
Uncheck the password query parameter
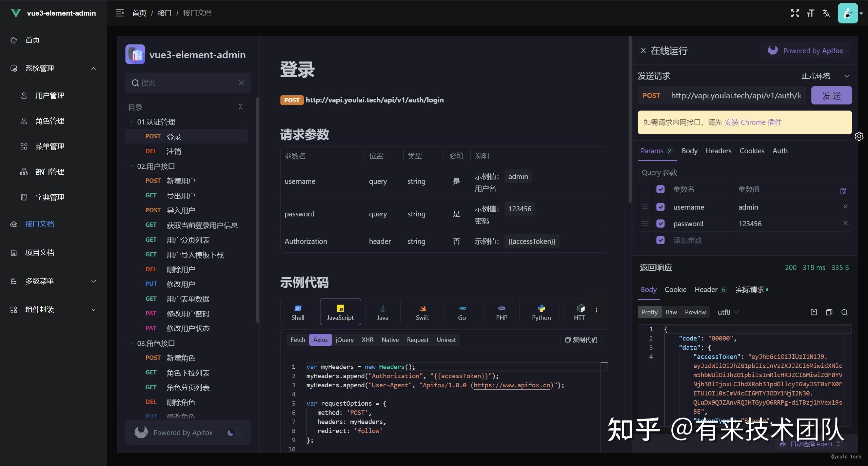coord(660,223)
